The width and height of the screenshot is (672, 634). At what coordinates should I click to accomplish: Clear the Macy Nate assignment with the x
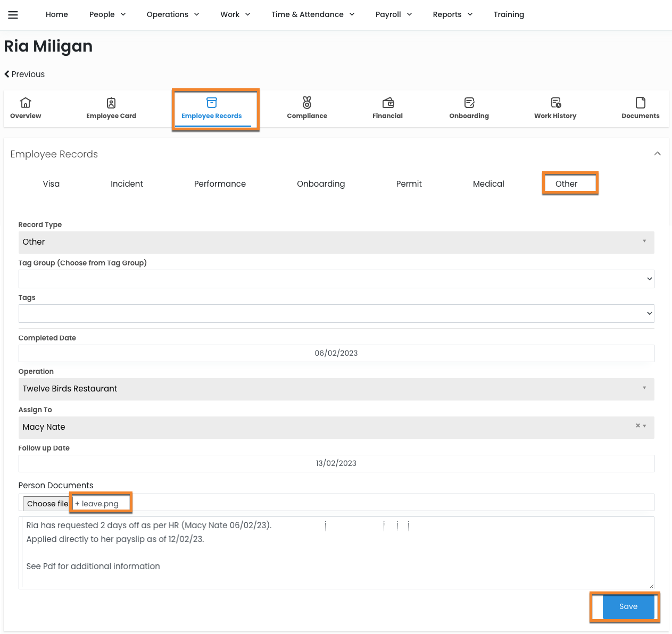pyautogui.click(x=637, y=426)
